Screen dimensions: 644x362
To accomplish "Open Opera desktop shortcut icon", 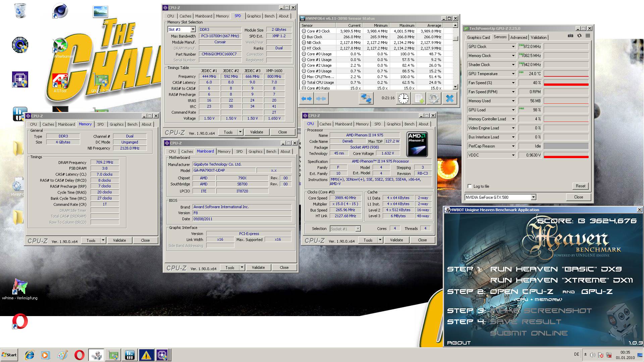I will click(x=20, y=321).
